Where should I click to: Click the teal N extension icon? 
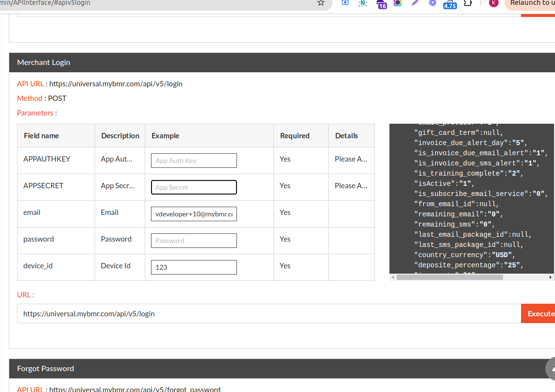(x=363, y=3)
